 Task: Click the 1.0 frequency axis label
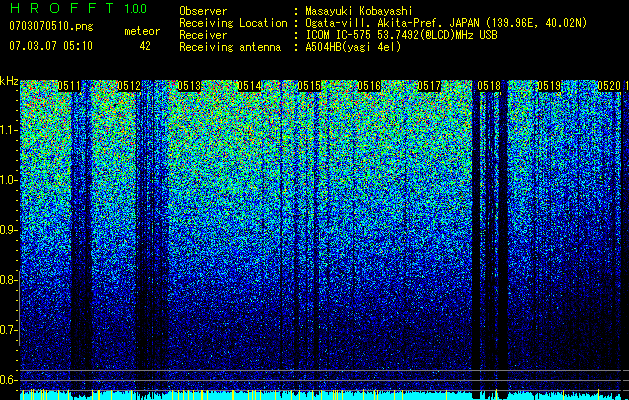8,180
